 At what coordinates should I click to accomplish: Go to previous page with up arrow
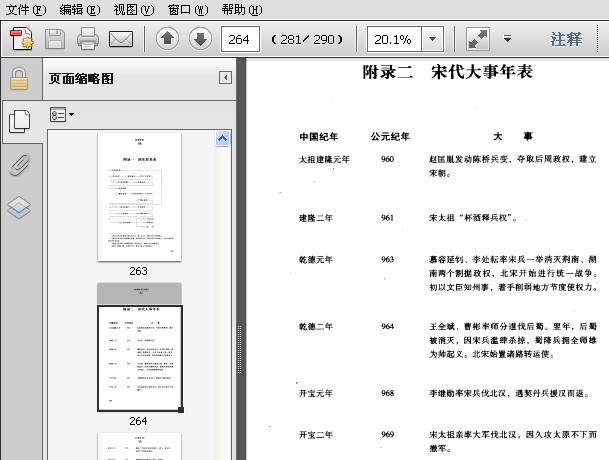[x=167, y=39]
